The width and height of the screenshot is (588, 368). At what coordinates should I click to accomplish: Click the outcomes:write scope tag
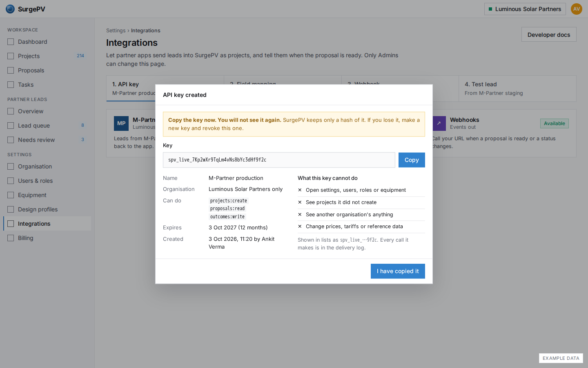click(x=227, y=217)
